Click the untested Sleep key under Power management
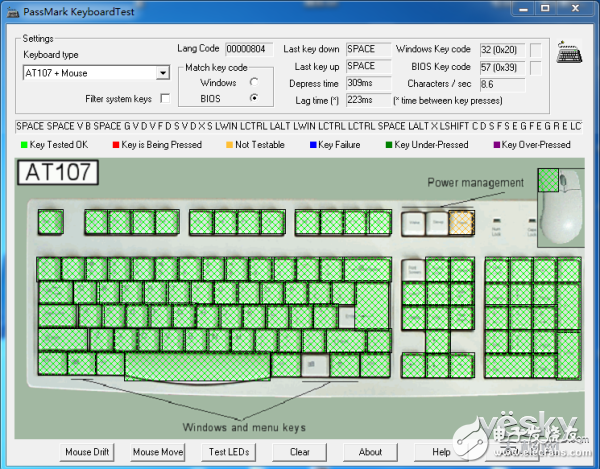Screen dimensions: 600x469 pyautogui.click(x=437, y=223)
